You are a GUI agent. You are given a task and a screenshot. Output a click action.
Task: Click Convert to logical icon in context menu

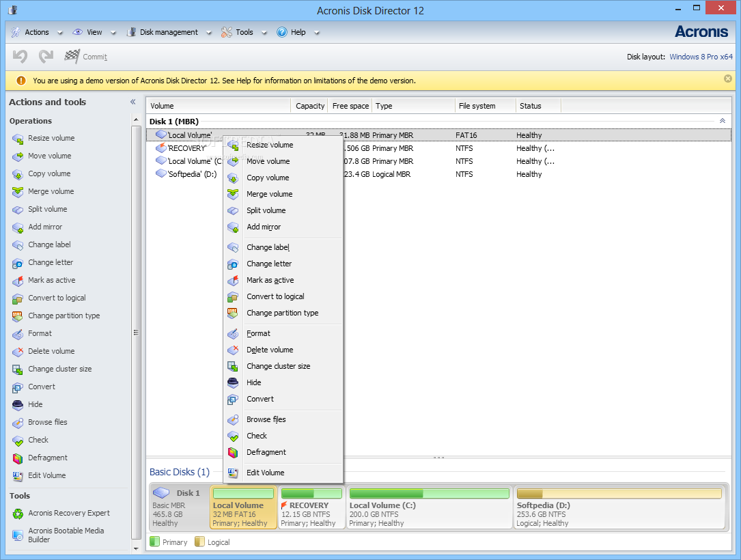point(233,297)
